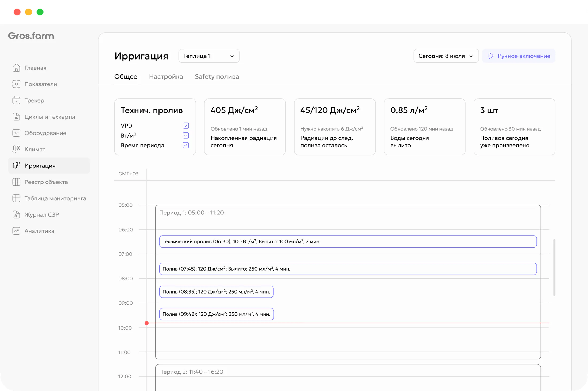Switch to the Настройка tab
This screenshot has width=588, height=391.
166,77
